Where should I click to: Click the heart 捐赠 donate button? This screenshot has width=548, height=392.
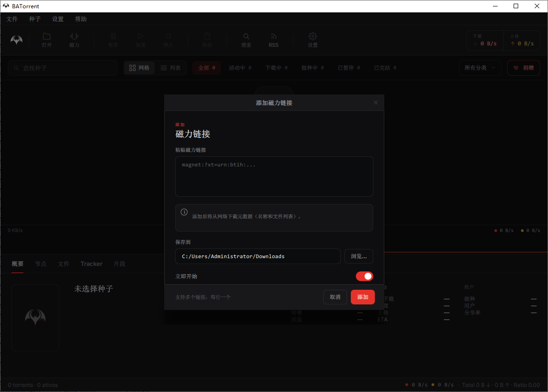tap(524, 68)
